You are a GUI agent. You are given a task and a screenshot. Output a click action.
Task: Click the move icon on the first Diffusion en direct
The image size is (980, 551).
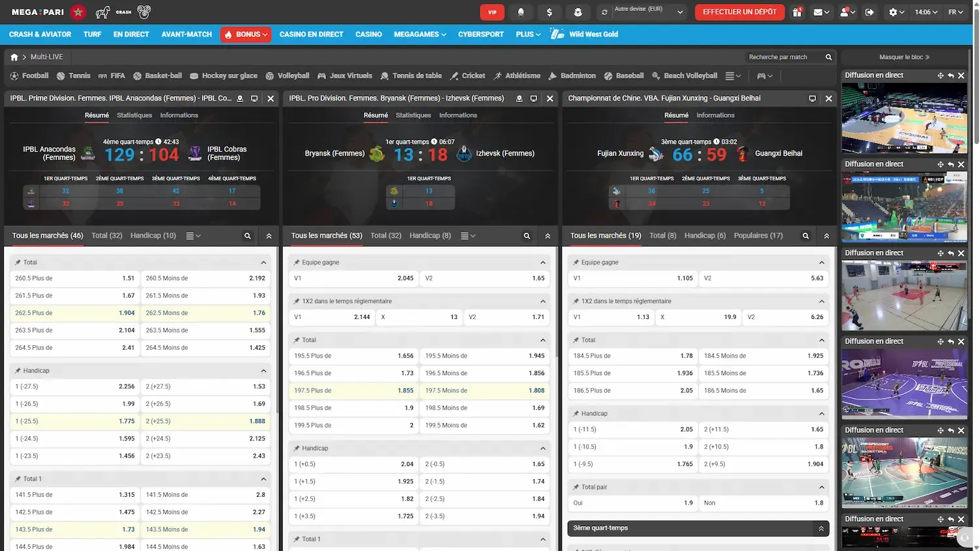(x=940, y=76)
